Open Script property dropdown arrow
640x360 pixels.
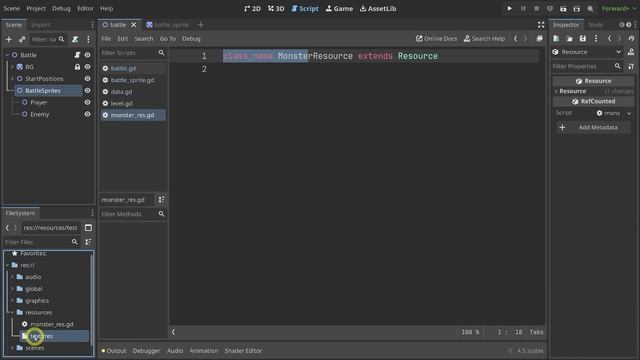point(629,113)
